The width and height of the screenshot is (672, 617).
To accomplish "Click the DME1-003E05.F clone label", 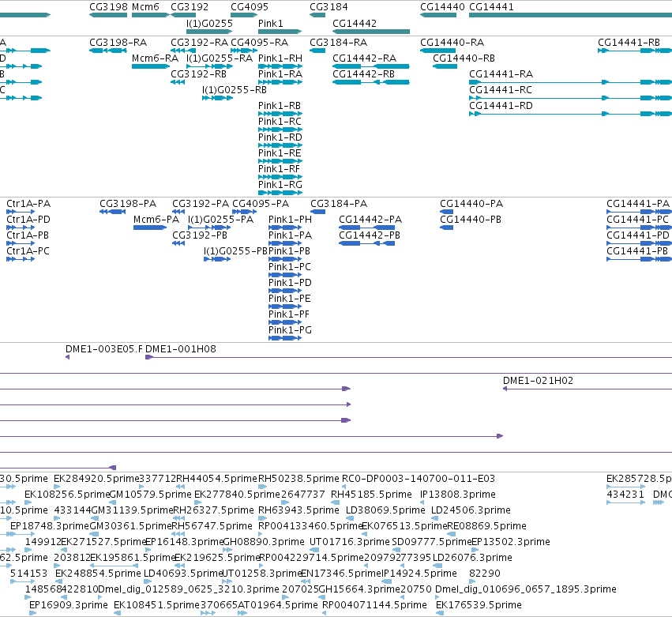I will (x=103, y=348).
